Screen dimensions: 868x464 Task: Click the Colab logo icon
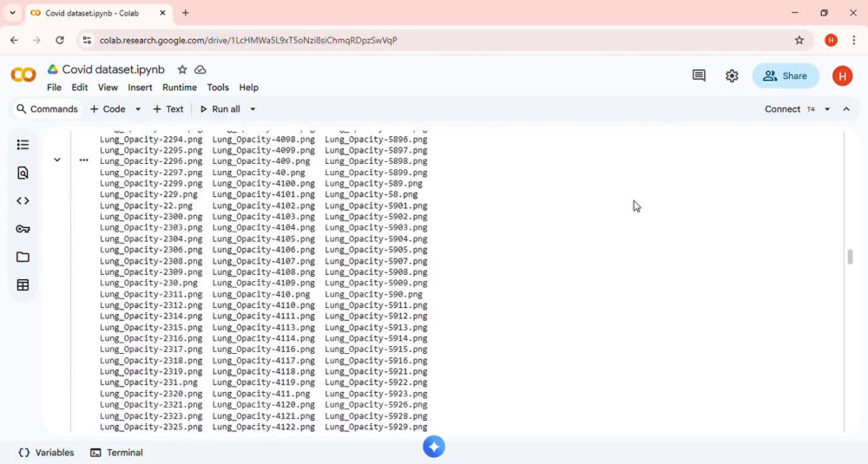23,75
